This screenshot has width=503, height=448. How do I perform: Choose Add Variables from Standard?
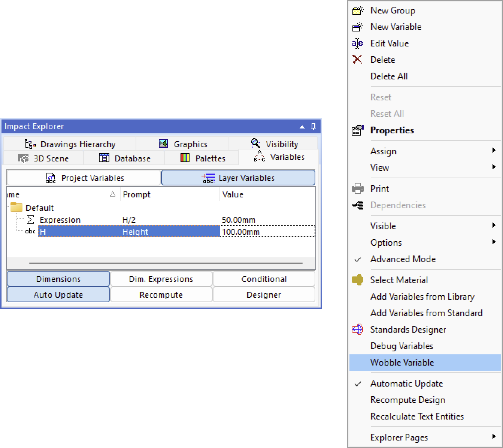point(425,313)
